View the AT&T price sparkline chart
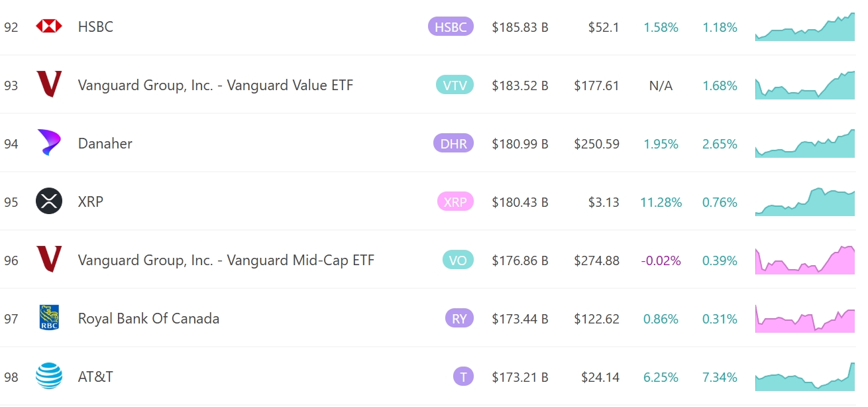This screenshot has height=407, width=868. tap(805, 377)
